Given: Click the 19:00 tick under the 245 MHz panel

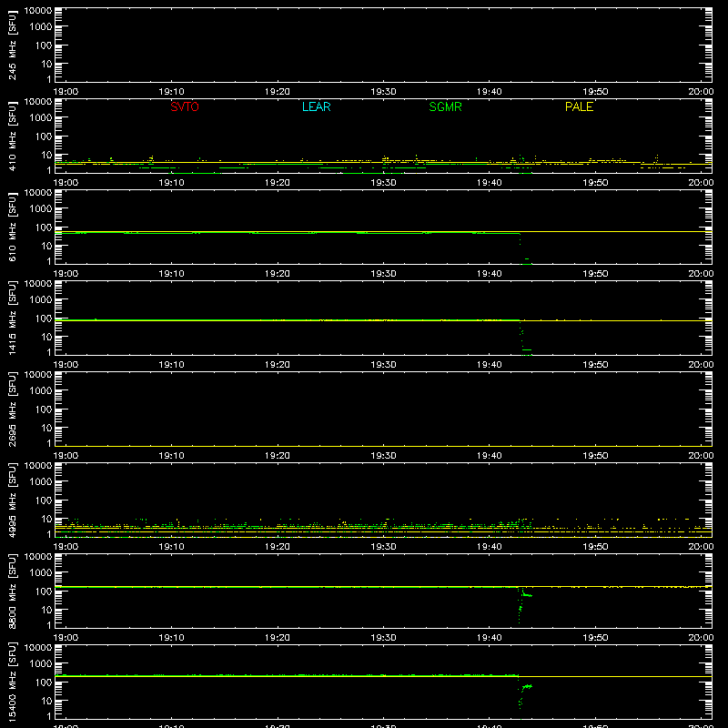Looking at the screenshot, I should pos(66,92).
